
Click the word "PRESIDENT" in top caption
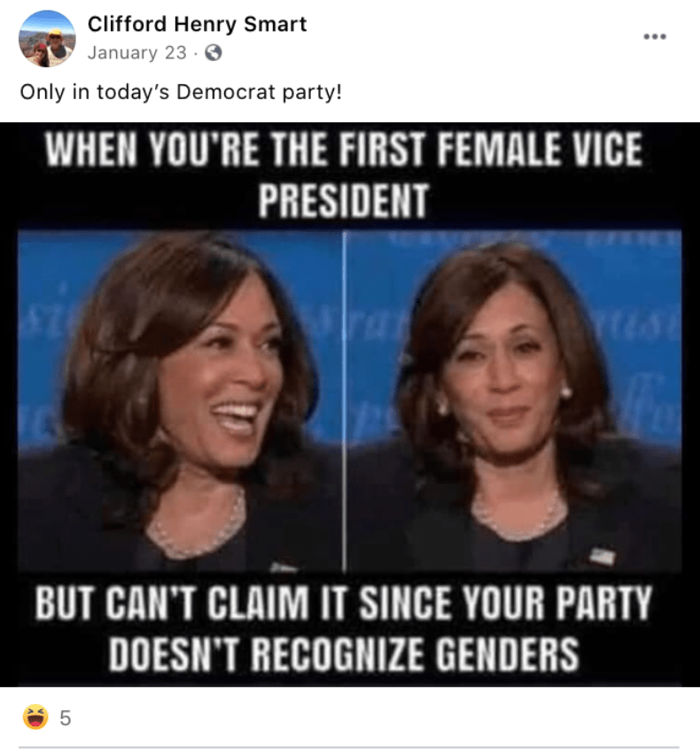coord(343,201)
